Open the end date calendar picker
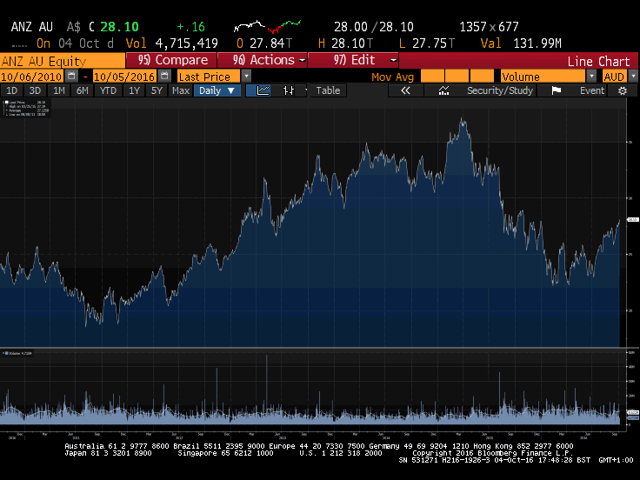This screenshot has width=640, height=480. tap(164, 76)
